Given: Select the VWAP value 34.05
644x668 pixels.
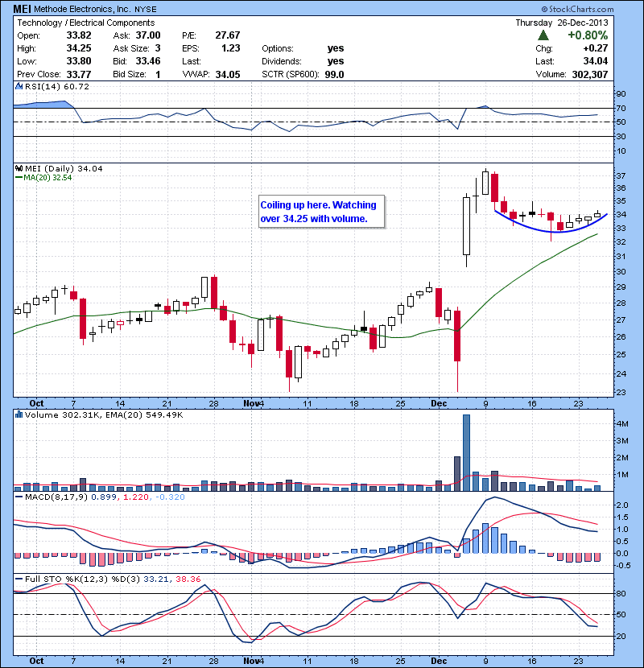Looking at the screenshot, I should pyautogui.click(x=228, y=74).
